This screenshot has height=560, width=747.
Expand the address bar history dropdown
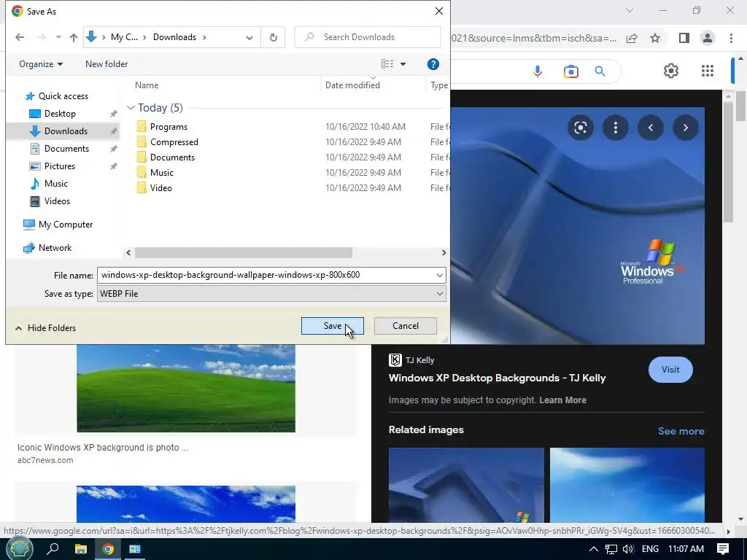pyautogui.click(x=249, y=37)
